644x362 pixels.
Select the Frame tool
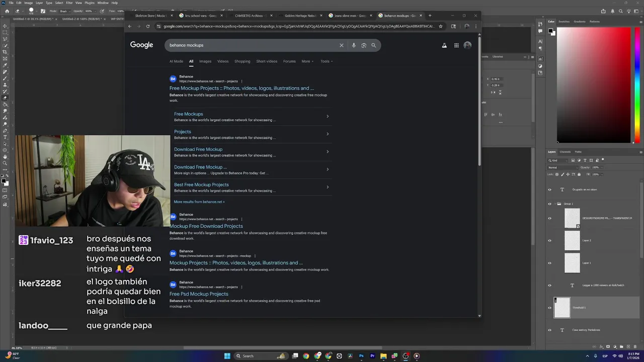click(5, 59)
